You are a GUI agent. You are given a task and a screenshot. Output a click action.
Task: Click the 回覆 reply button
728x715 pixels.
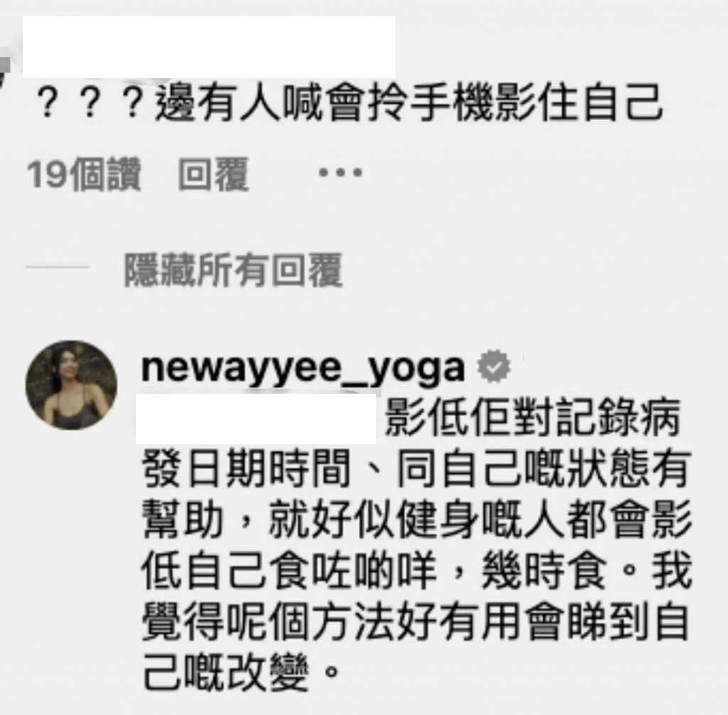pyautogui.click(x=214, y=175)
